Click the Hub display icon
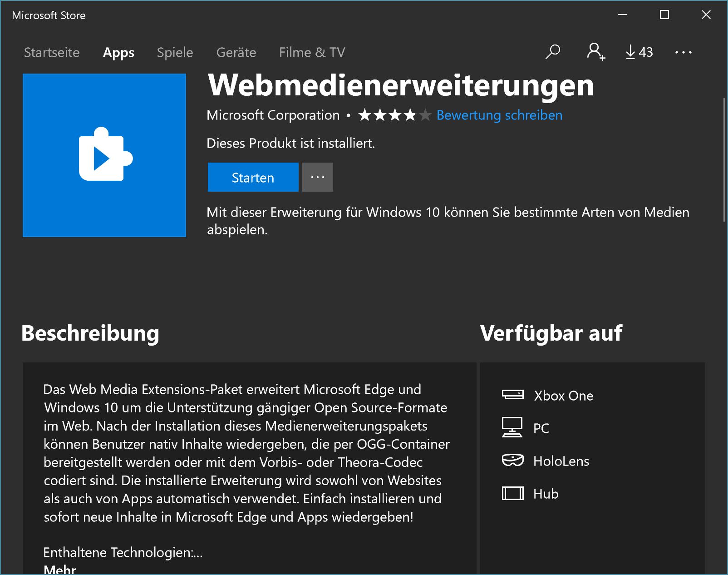Image resolution: width=728 pixels, height=575 pixels. [512, 493]
